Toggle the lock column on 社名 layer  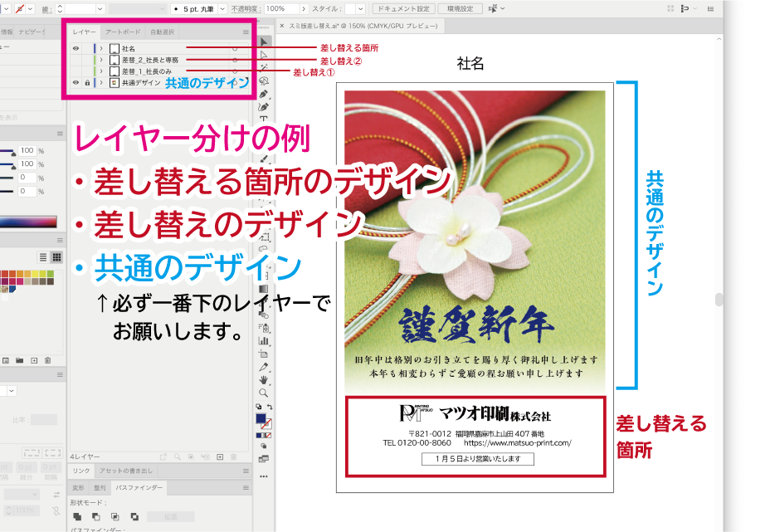87,48
